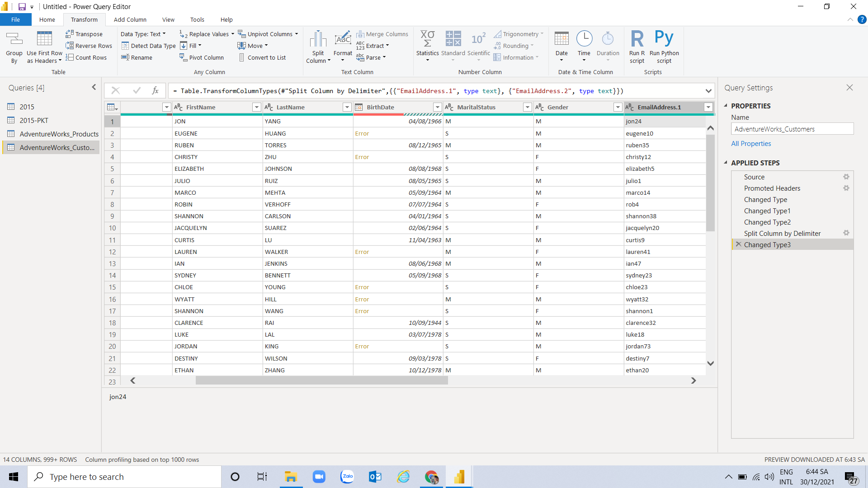Switch to the Add Column tab
This screenshot has height=488, width=868.
[x=130, y=19]
